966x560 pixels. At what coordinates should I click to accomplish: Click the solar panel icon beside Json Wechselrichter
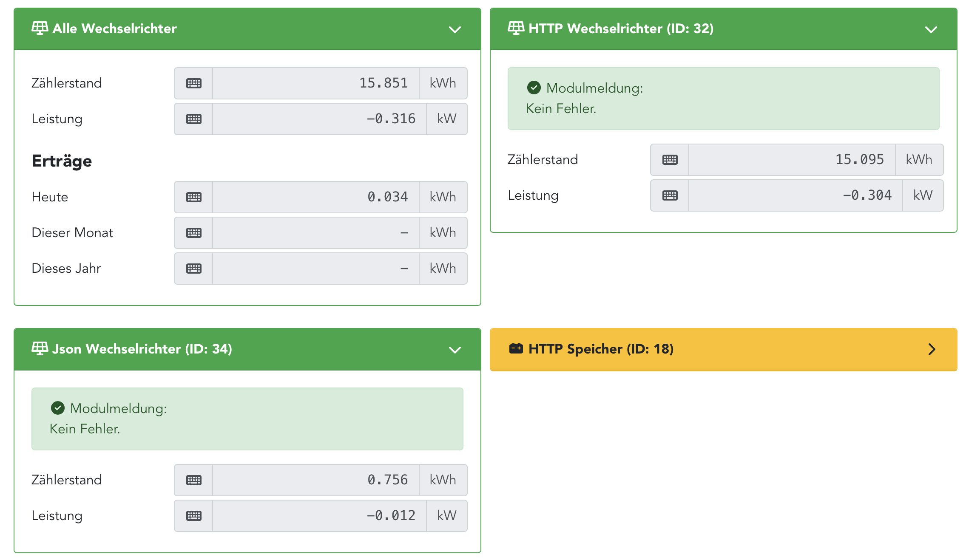coord(40,349)
